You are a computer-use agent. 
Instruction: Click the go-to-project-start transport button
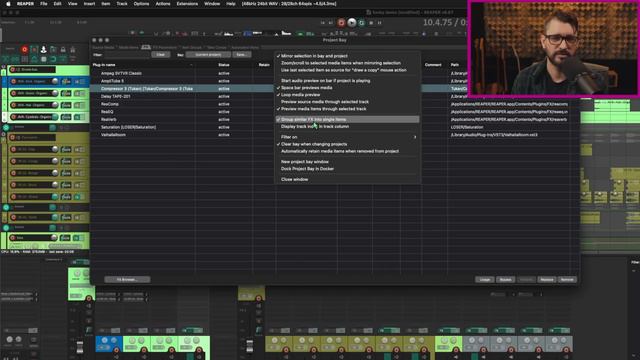pos(323,23)
